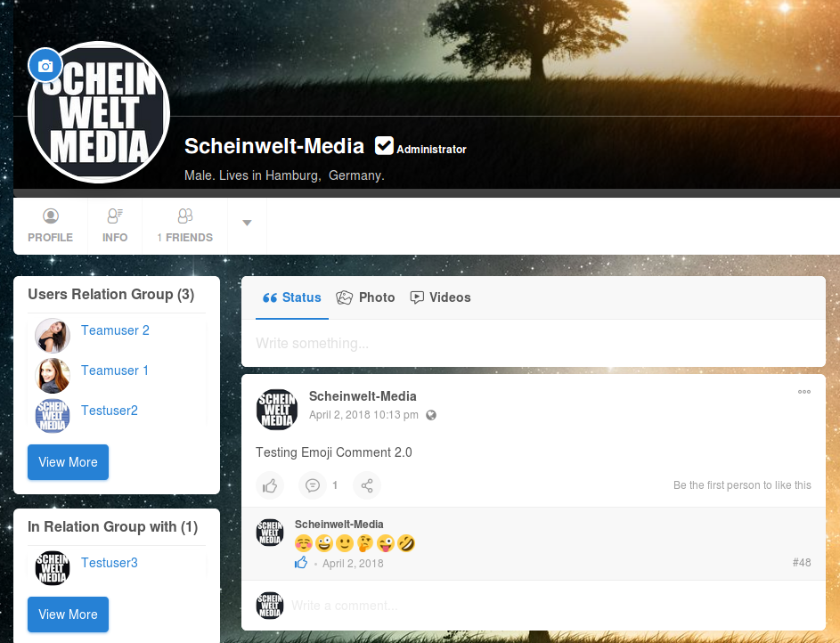The width and height of the screenshot is (840, 643).
Task: Open the post comments bubble icon
Action: [313, 485]
